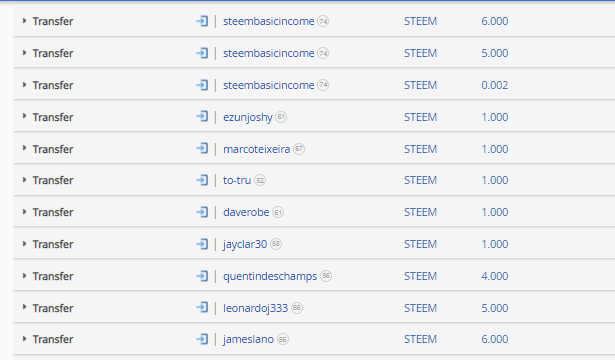Click reputation badge 67 next to marcoteixeira
Screen dimensions: 615x360
coord(299,149)
